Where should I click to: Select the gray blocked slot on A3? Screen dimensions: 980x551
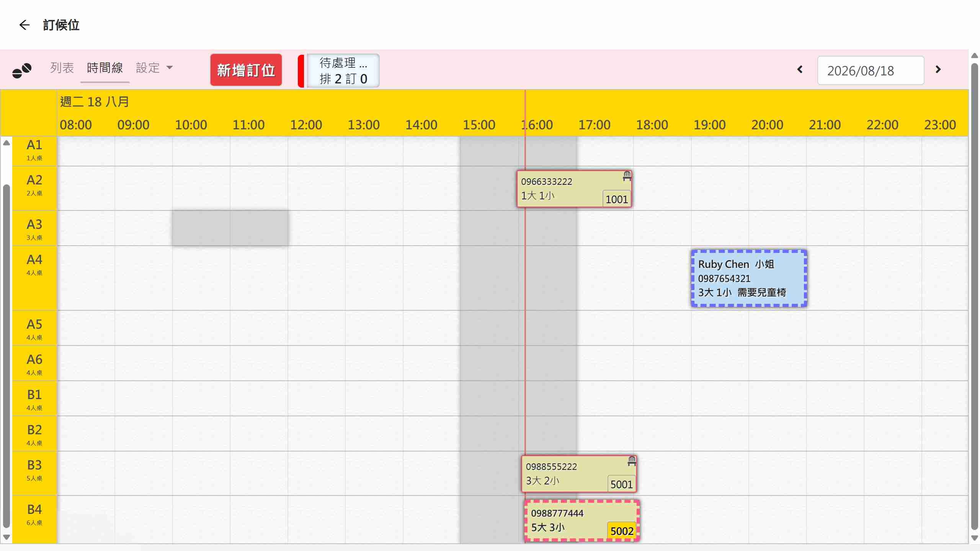coord(230,228)
